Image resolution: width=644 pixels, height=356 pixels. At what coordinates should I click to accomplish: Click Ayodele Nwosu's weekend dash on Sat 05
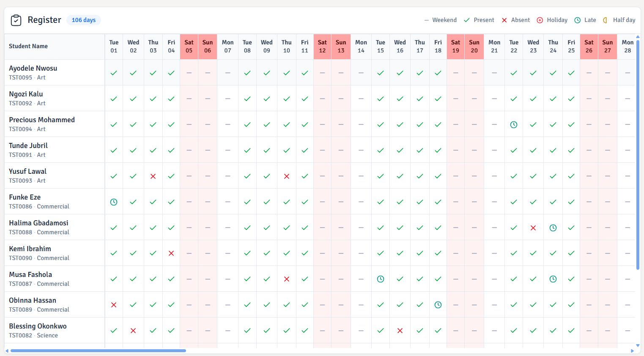[x=189, y=73]
